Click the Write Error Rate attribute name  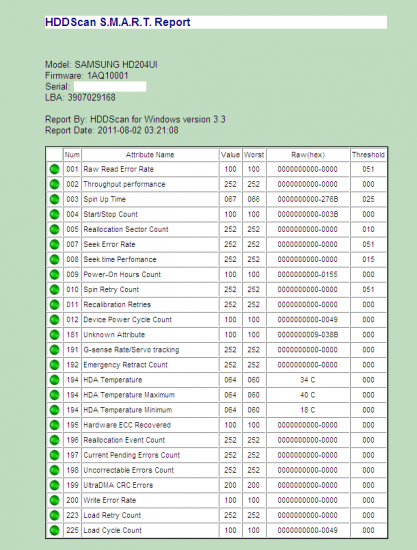point(109,501)
